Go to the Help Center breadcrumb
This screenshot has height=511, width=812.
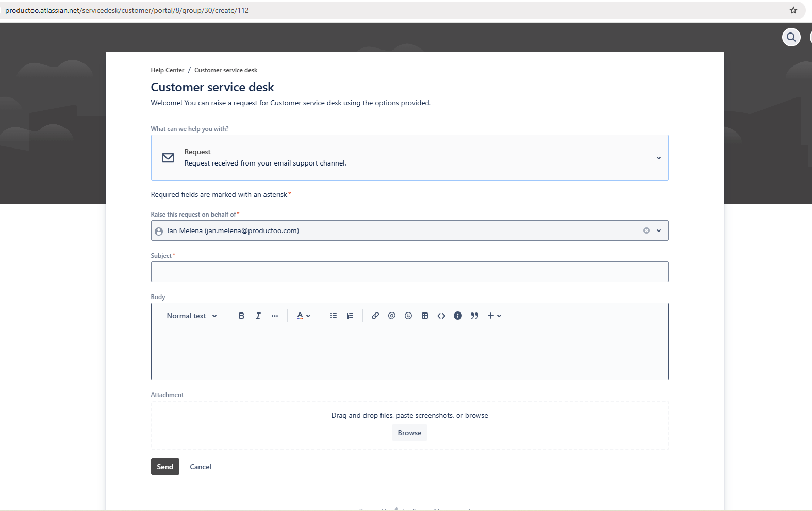tap(167, 70)
